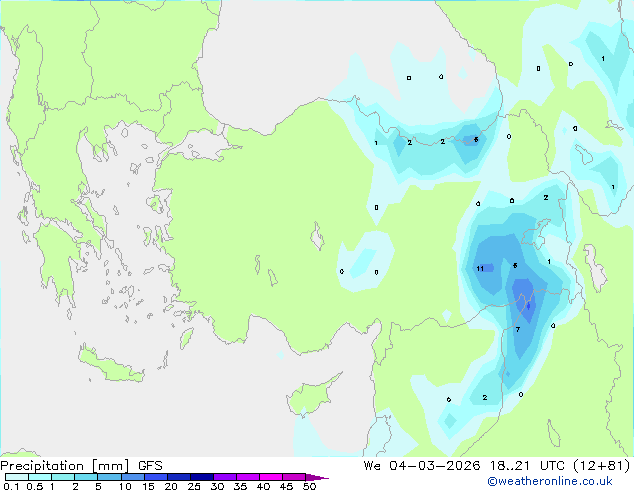The height and width of the screenshot is (490, 634).
Task: Click the 'GFS' model label
Action: (150, 466)
